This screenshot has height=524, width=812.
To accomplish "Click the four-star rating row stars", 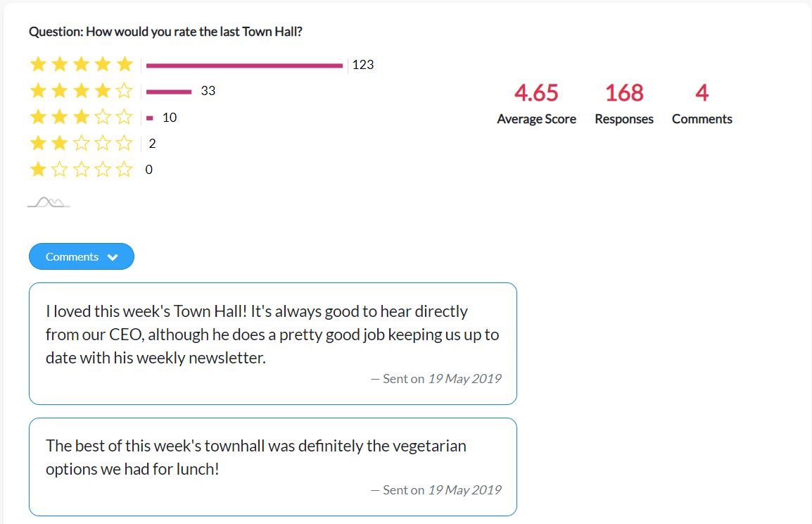I will 82,91.
